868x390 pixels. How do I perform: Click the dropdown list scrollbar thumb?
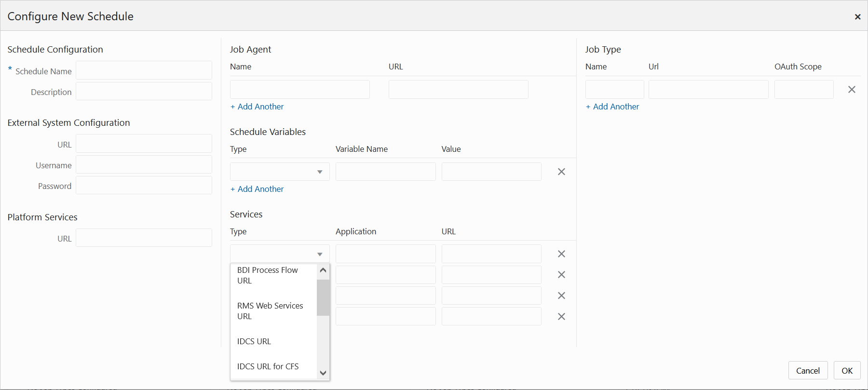(323, 297)
